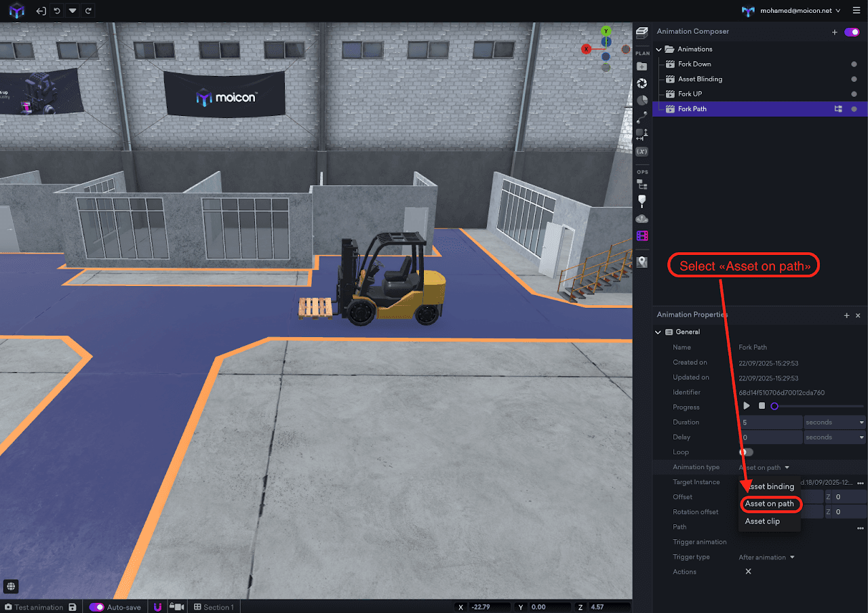This screenshot has height=613, width=868.
Task: Open the Duration units seconds dropdown
Action: coord(835,422)
